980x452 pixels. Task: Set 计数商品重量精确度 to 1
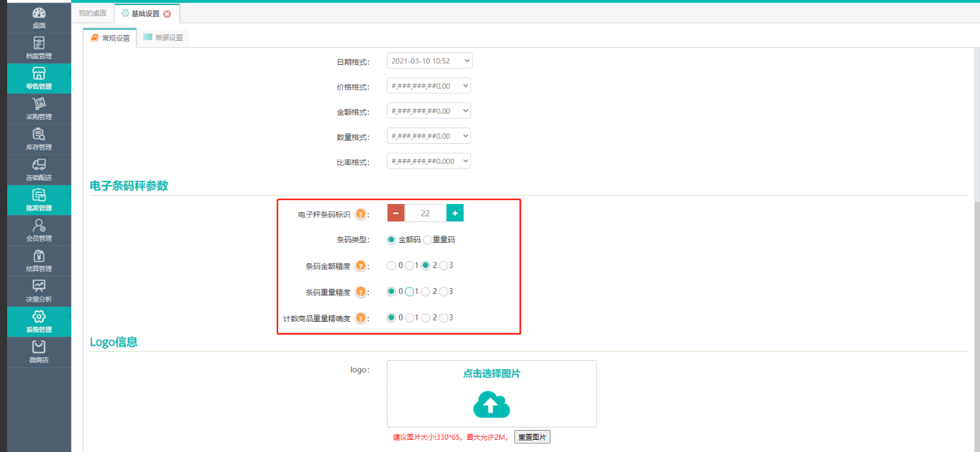tap(409, 317)
